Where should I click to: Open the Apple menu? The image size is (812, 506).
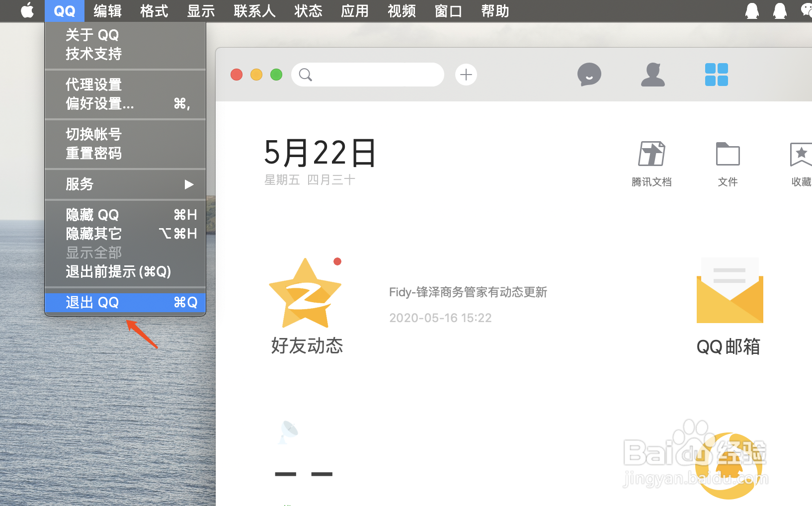(27, 10)
